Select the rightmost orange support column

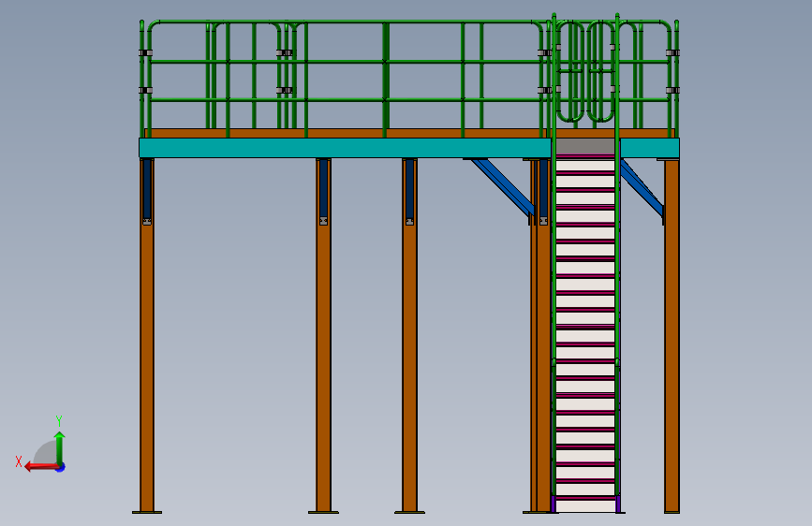[672, 335]
